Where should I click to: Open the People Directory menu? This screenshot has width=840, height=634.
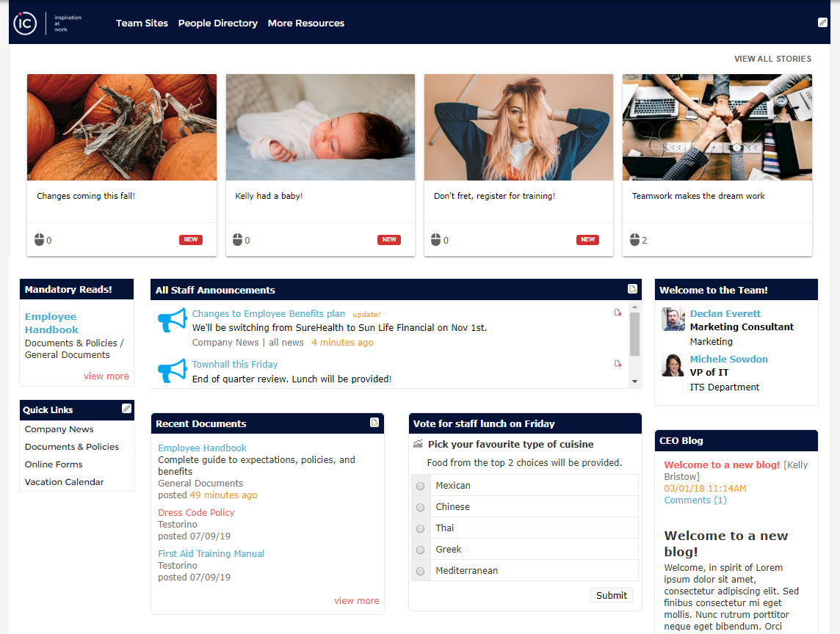tap(218, 23)
